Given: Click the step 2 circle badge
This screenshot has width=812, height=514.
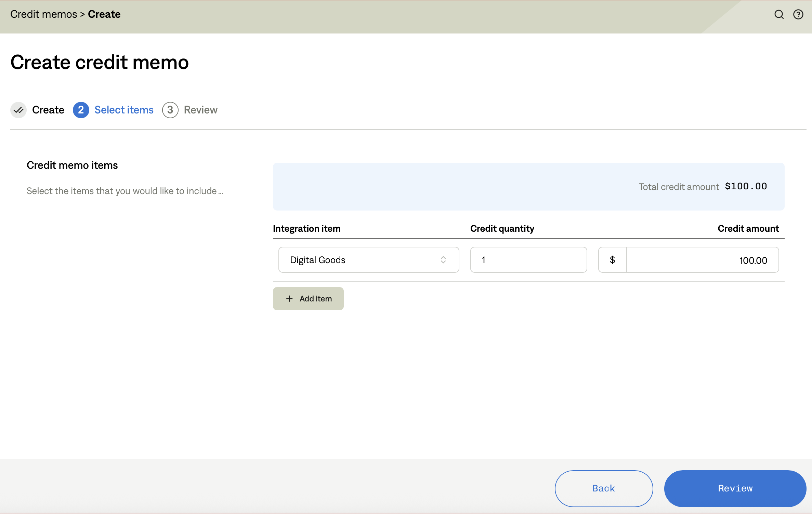Looking at the screenshot, I should (x=81, y=110).
